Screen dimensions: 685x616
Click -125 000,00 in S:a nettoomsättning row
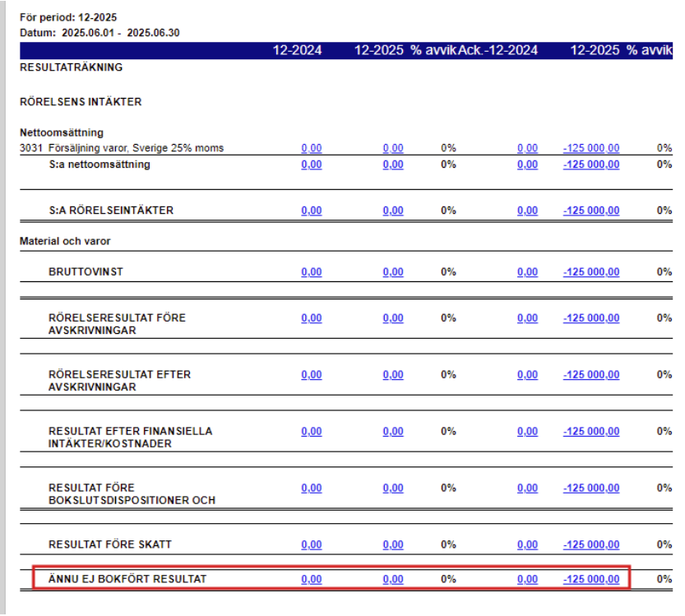(x=590, y=164)
